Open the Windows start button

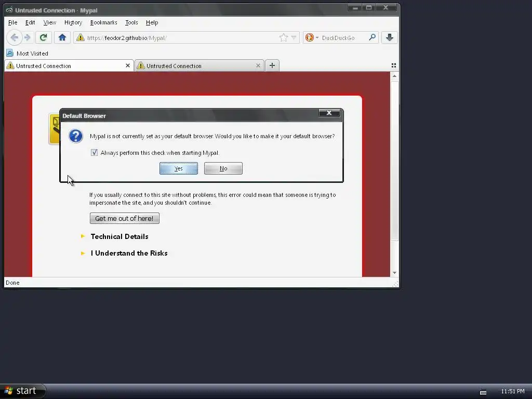click(x=22, y=391)
